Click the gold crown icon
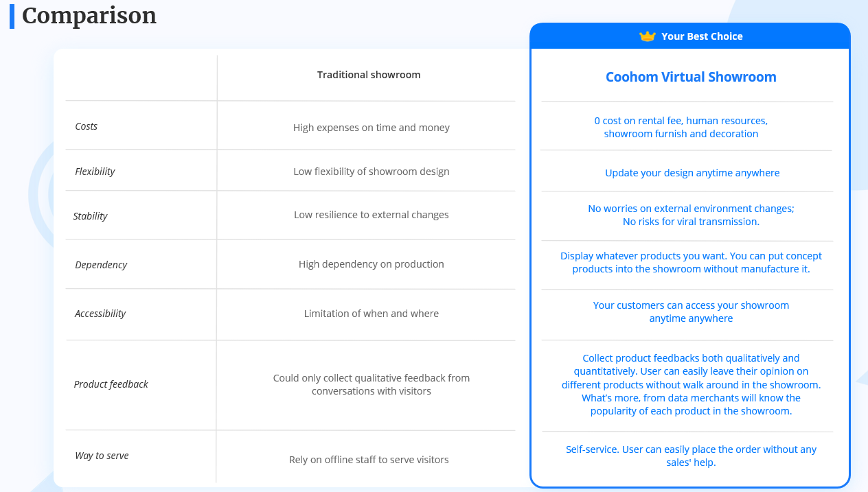The image size is (868, 492). click(648, 36)
